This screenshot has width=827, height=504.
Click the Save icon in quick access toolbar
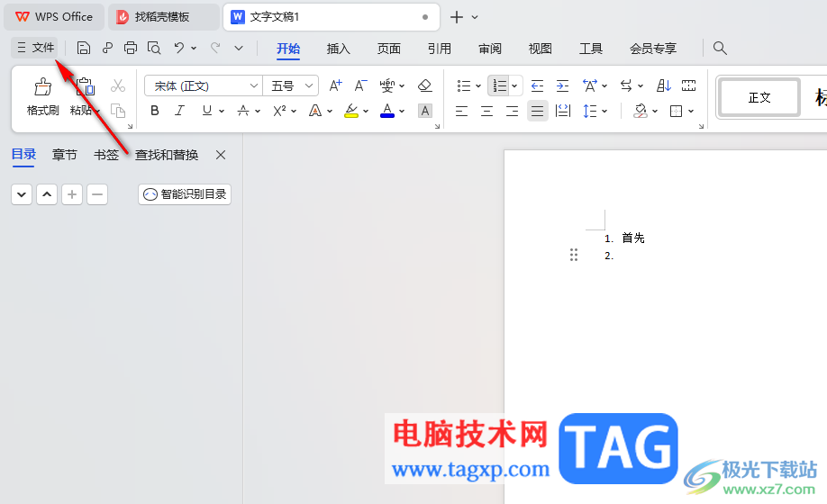coord(84,48)
